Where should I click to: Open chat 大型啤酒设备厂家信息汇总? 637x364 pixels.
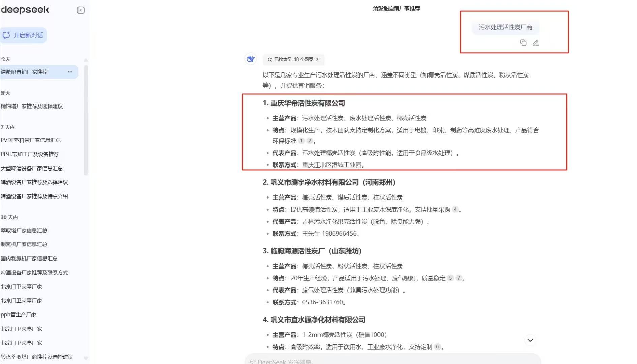[x=32, y=169]
